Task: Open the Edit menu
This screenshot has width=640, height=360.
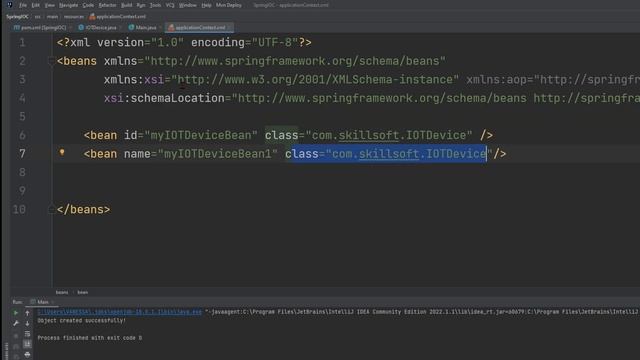Action: 36,5
